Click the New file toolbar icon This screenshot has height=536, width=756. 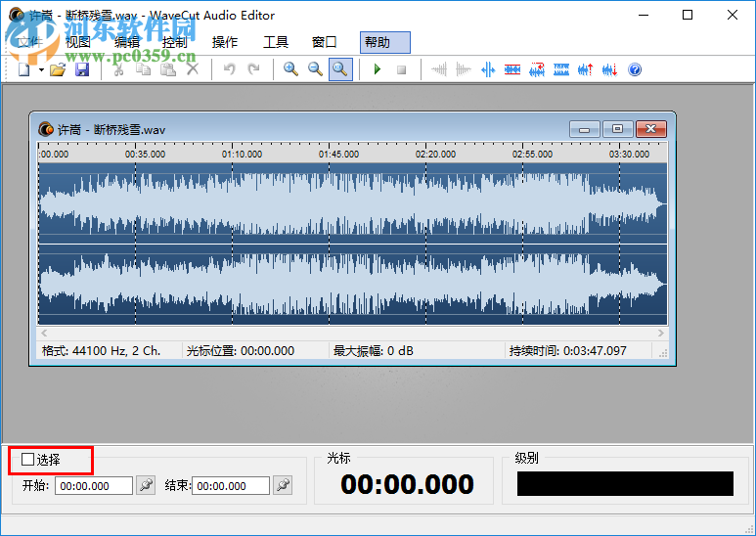[24, 69]
